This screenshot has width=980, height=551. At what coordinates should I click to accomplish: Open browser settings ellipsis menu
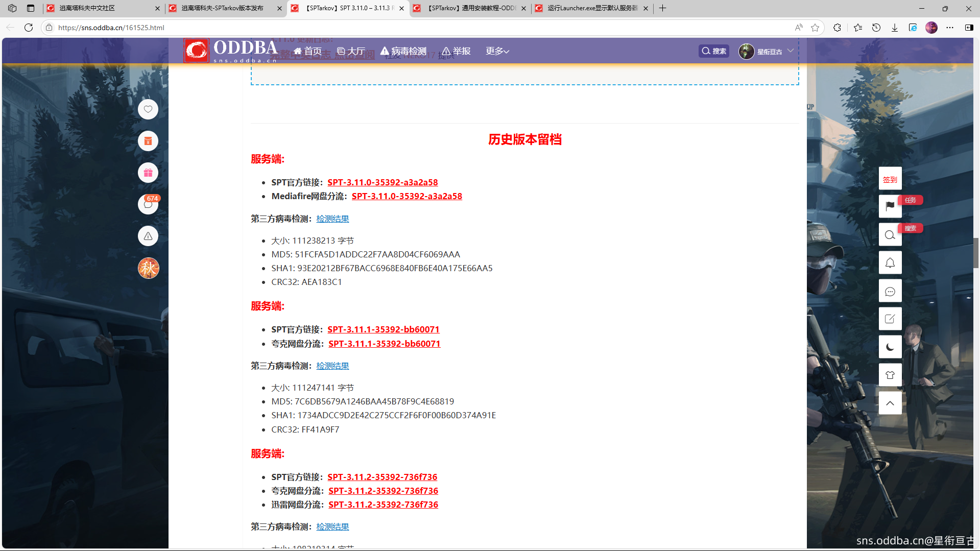[950, 28]
